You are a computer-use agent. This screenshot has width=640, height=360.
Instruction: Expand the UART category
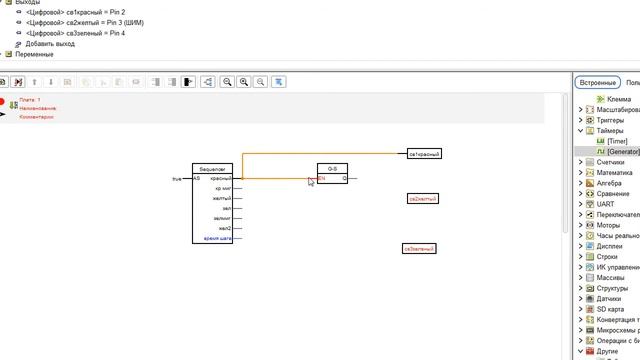tap(580, 204)
